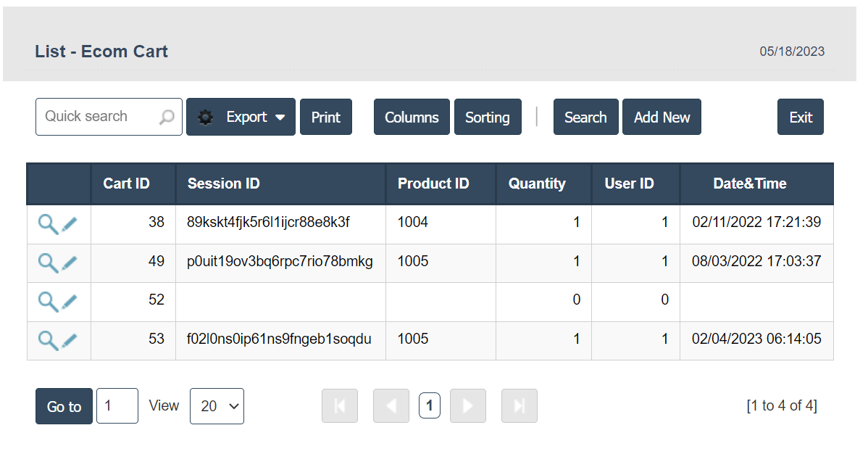The image size is (868, 470).
Task: Expand the View rows-per-page selector
Action: 217,406
